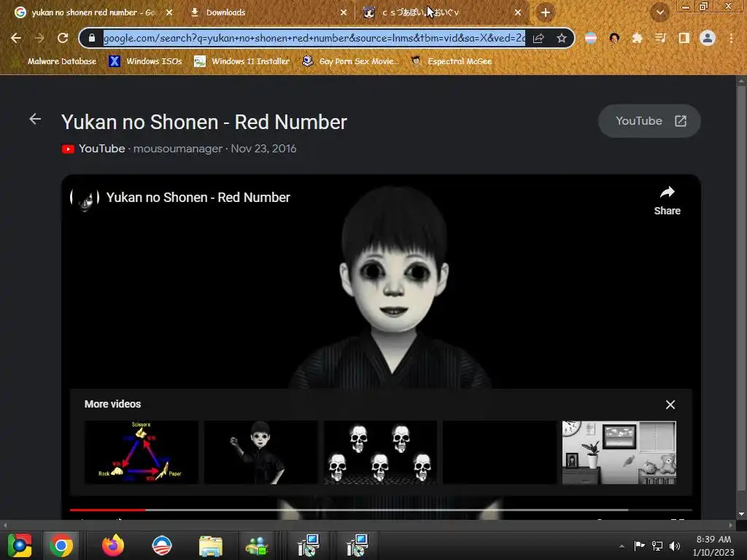
Task: Expand hidden system tray icons arrow
Action: tap(622, 546)
